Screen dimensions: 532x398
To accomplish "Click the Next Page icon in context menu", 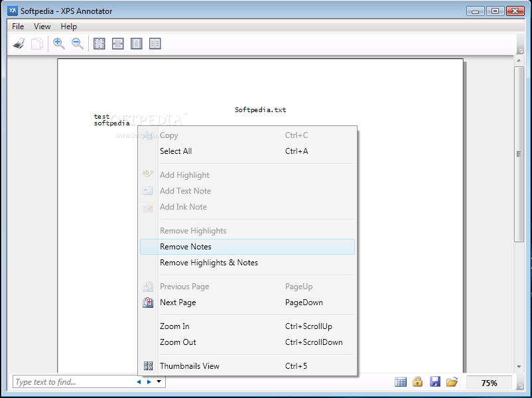I will click(148, 302).
